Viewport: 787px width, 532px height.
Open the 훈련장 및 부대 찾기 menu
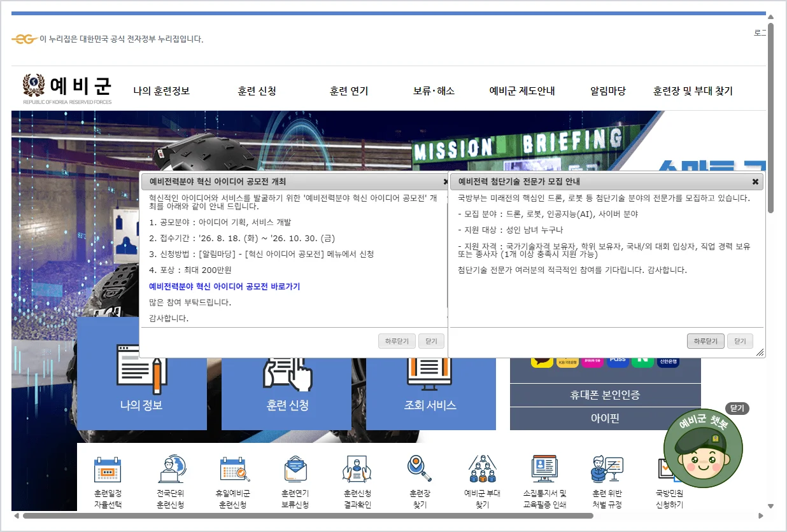693,91
